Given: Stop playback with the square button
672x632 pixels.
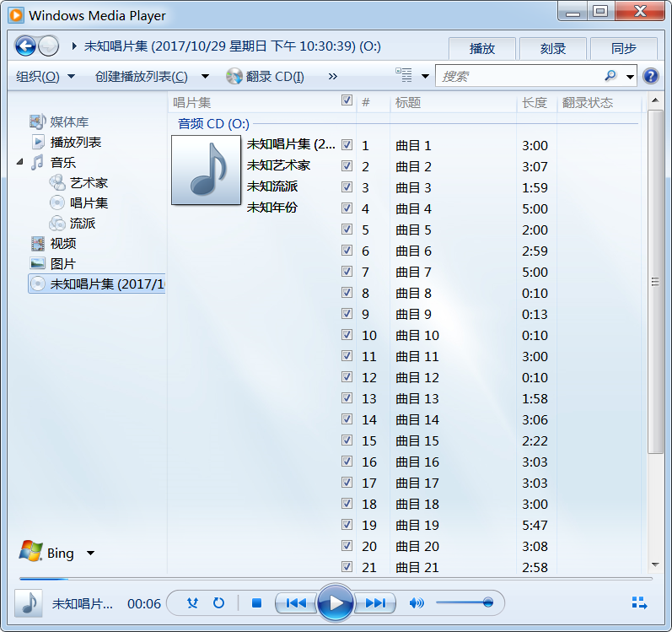Looking at the screenshot, I should (256, 603).
